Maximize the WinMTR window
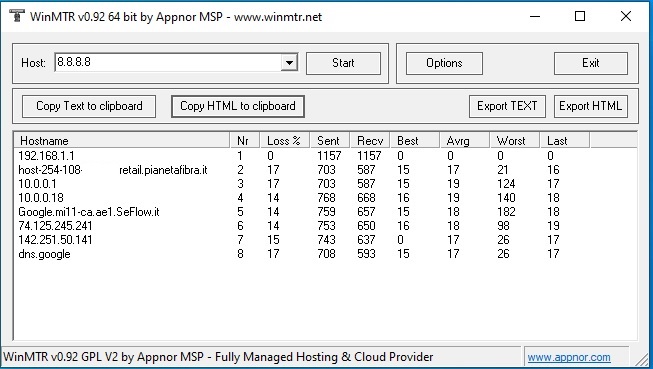This screenshot has height=369, width=653. click(x=580, y=17)
